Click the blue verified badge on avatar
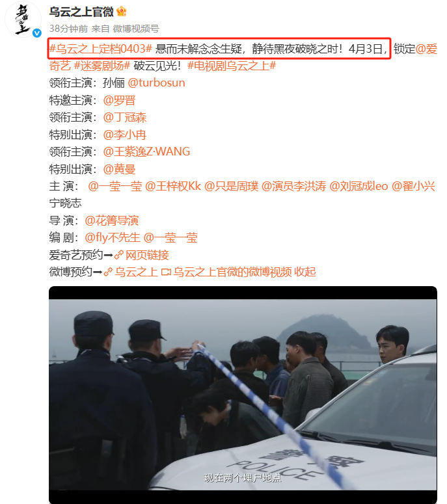447x504 pixels. (x=37, y=33)
